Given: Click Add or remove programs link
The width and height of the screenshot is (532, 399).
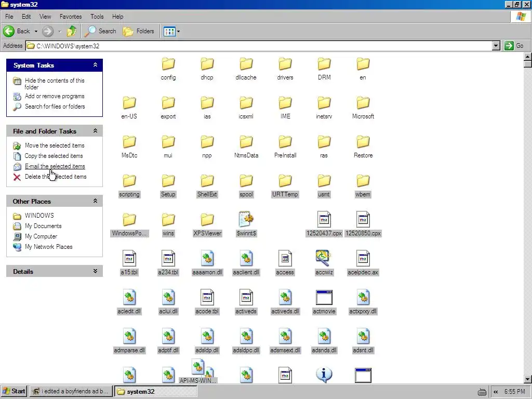Looking at the screenshot, I should pos(54,96).
